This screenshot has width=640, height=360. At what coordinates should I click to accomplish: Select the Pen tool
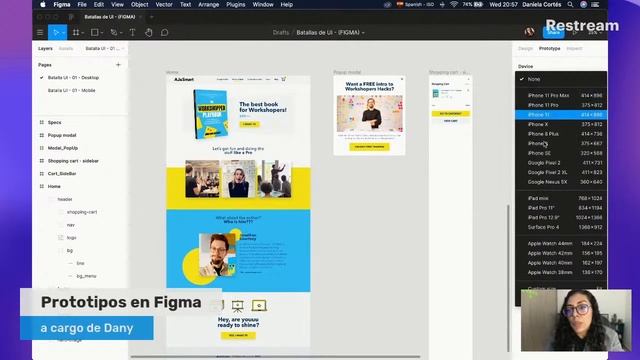point(113,33)
